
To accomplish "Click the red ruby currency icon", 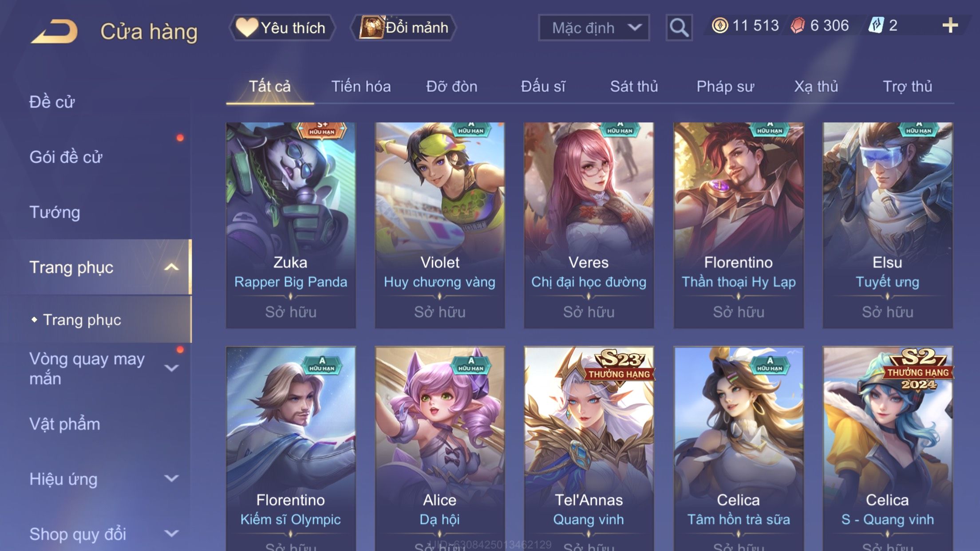I will [x=797, y=25].
